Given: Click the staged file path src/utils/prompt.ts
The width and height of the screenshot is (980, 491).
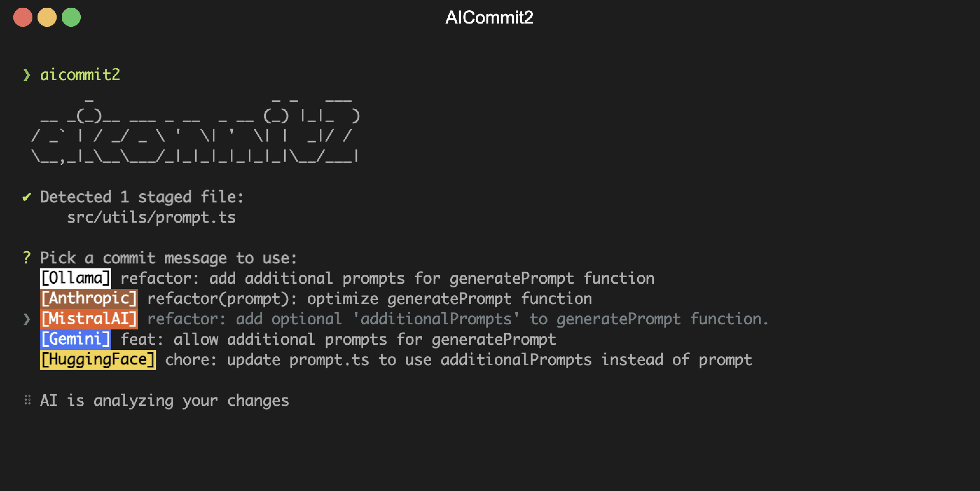Looking at the screenshot, I should point(151,218).
